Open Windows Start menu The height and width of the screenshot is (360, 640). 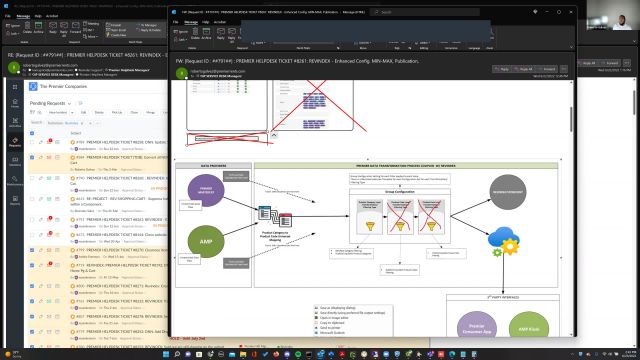[x=166, y=354]
